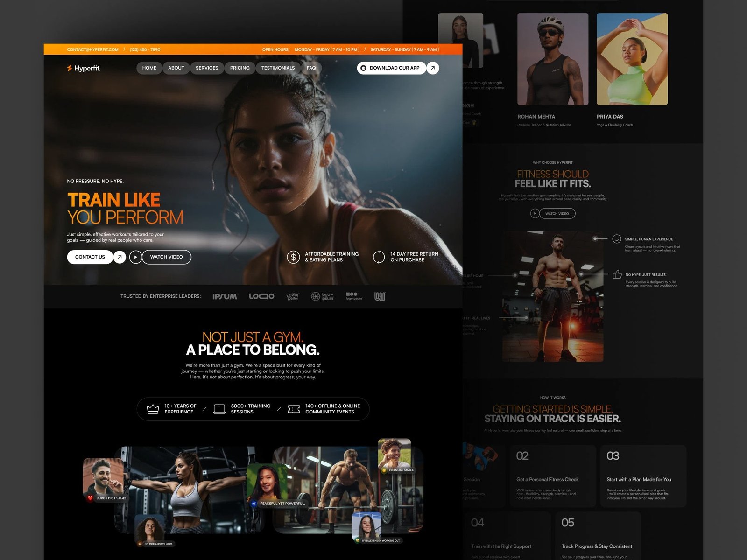Click the globe logo-ipsum brand logo
Viewport: 747px width, 560px height.
(x=323, y=296)
